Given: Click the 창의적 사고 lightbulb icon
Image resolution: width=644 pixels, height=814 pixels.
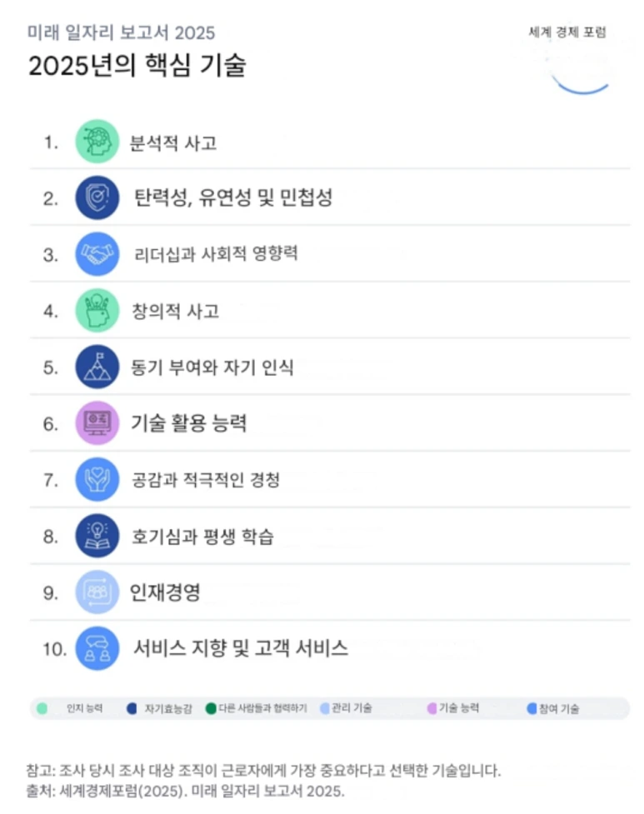Looking at the screenshot, I should click(x=97, y=311).
